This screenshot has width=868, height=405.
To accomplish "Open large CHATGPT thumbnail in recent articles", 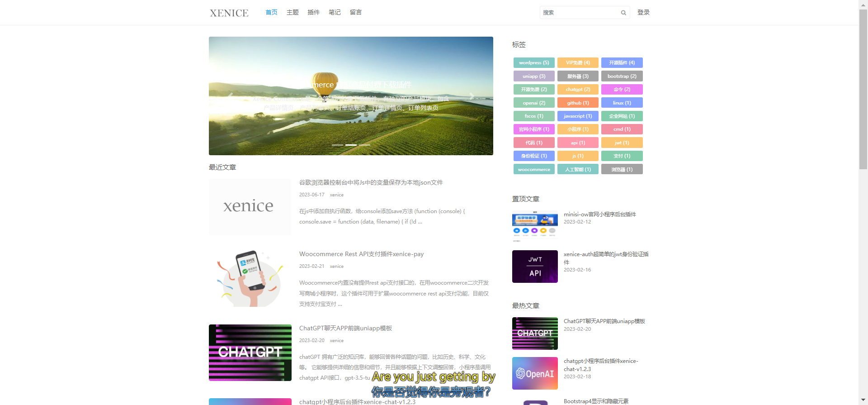I will pyautogui.click(x=250, y=353).
